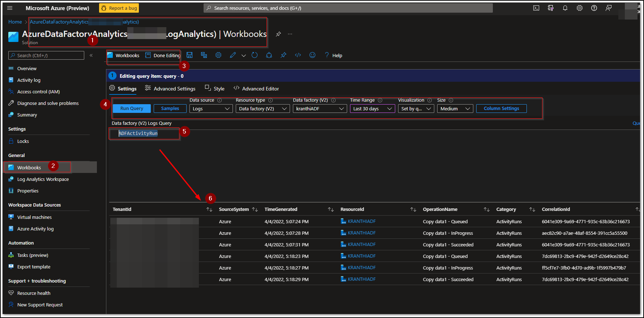The image size is (644, 318).
Task: Open the notifications bell
Action: 565,8
